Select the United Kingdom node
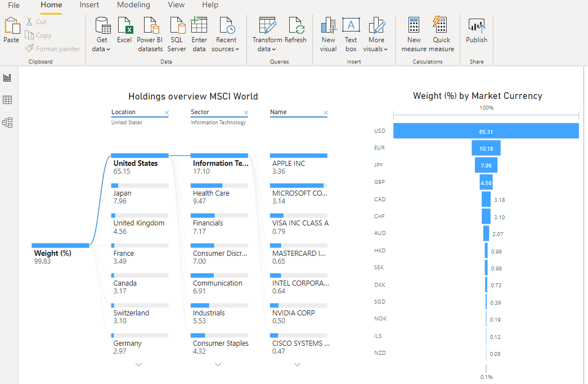Screen dimensions: 588x384 click(x=140, y=225)
